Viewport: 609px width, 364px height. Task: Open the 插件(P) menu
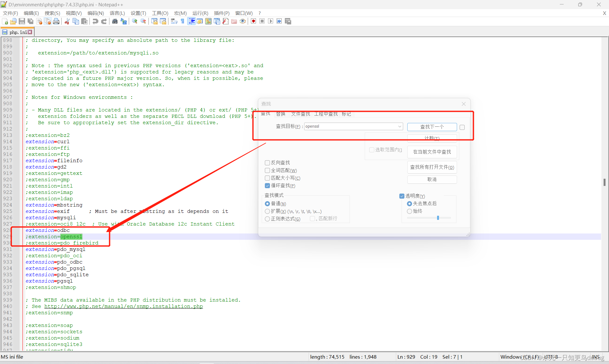coord(221,13)
